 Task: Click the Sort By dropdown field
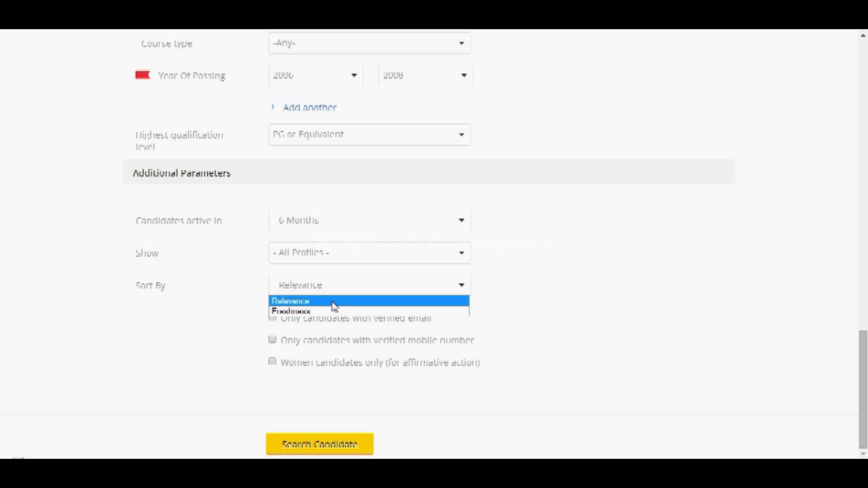click(369, 285)
